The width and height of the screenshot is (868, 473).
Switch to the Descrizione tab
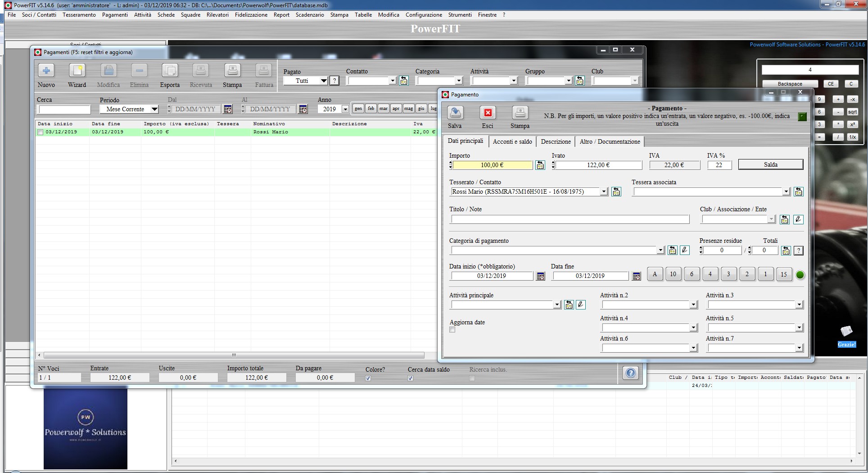click(556, 141)
